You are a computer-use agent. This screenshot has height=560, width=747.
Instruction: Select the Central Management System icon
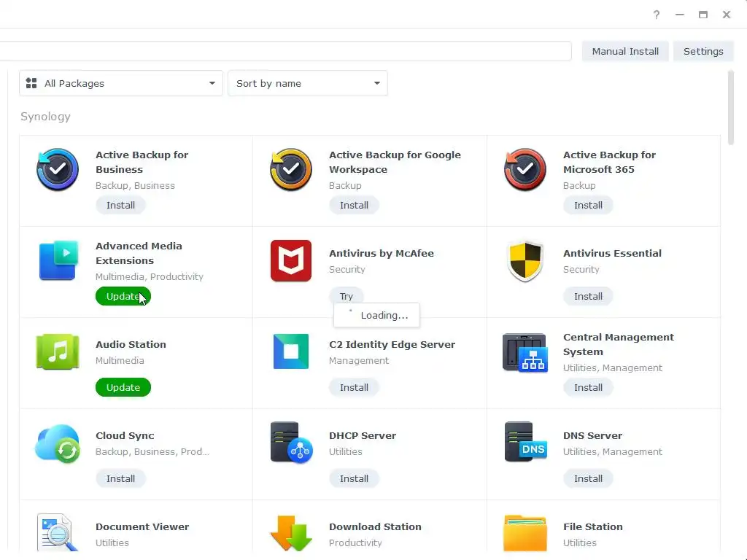pyautogui.click(x=525, y=352)
